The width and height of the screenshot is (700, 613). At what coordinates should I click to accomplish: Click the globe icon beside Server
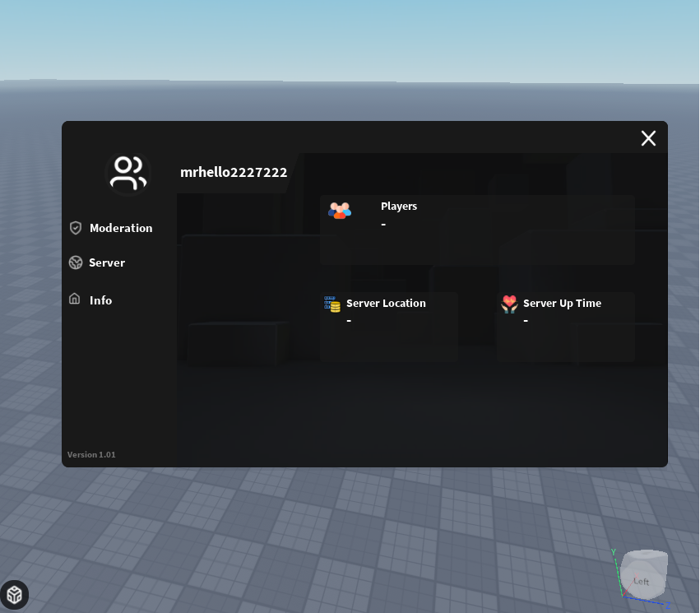click(x=76, y=262)
